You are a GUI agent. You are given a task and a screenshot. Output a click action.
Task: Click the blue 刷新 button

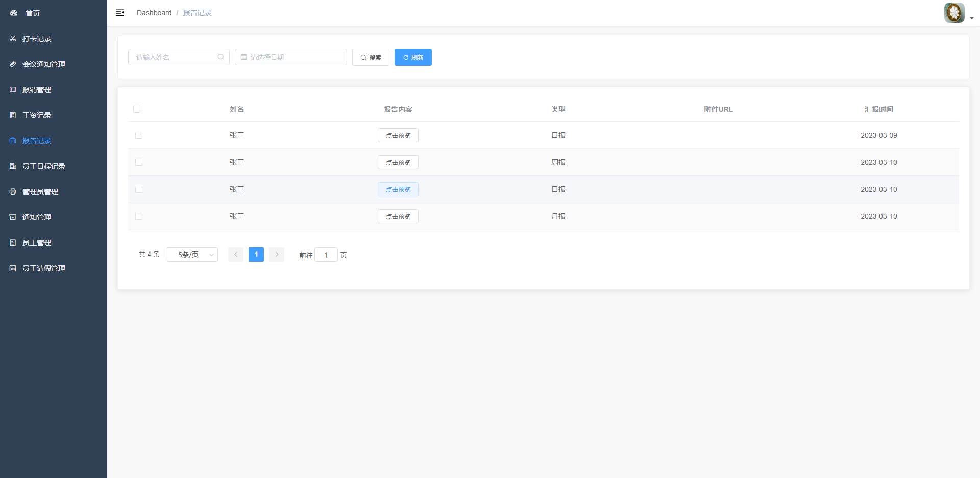click(413, 57)
